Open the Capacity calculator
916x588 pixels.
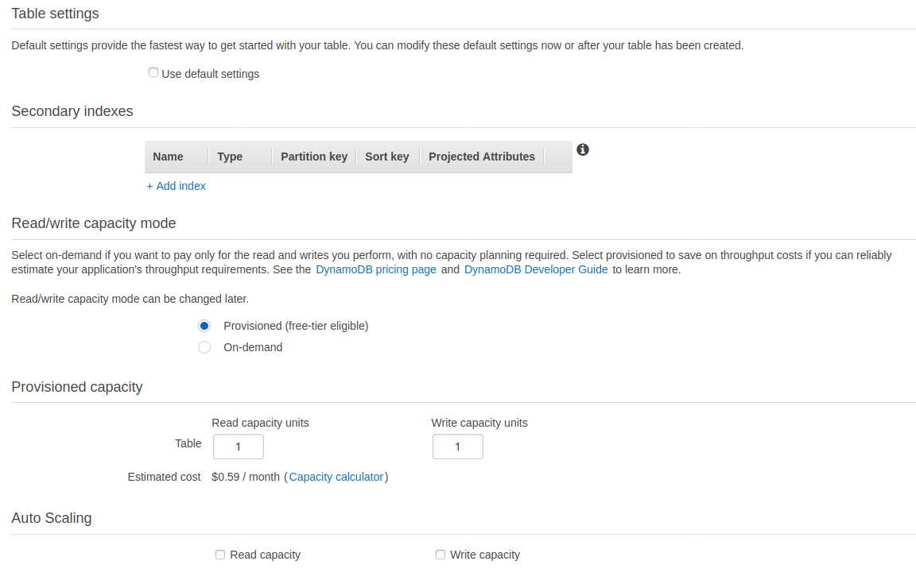coord(336,477)
